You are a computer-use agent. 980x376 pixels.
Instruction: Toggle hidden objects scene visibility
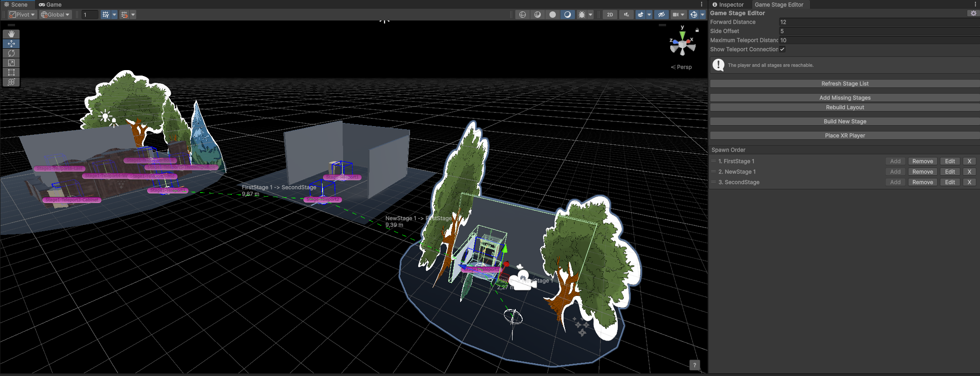(662, 15)
